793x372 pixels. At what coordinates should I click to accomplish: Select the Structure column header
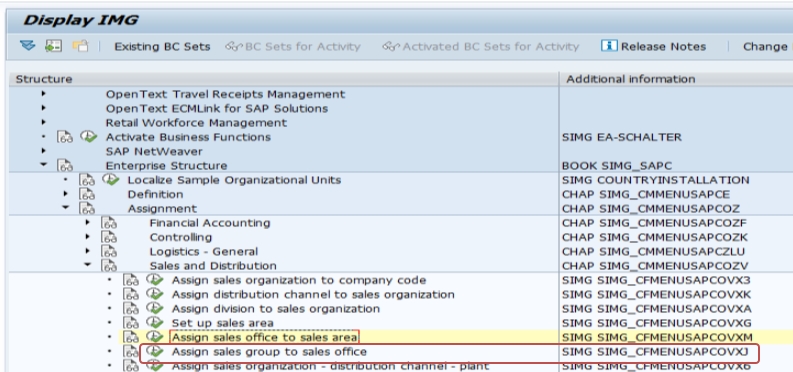coord(284,79)
